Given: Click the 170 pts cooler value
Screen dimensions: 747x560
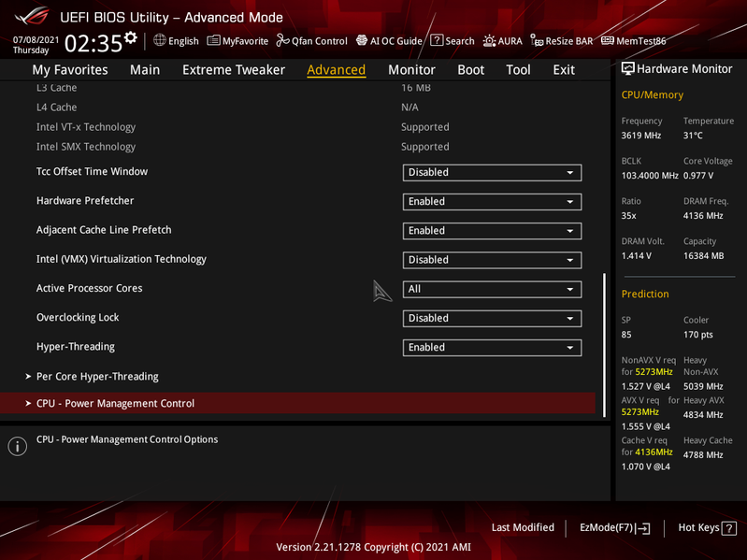Looking at the screenshot, I should (698, 335).
